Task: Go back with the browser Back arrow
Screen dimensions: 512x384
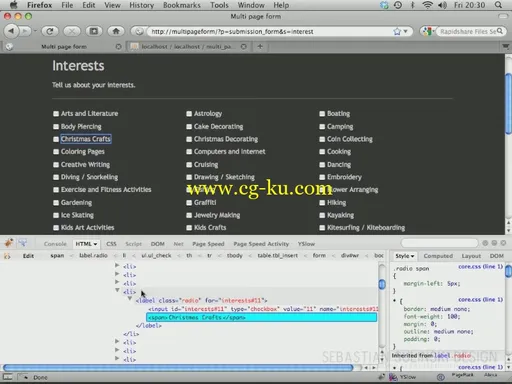Action: (11, 31)
